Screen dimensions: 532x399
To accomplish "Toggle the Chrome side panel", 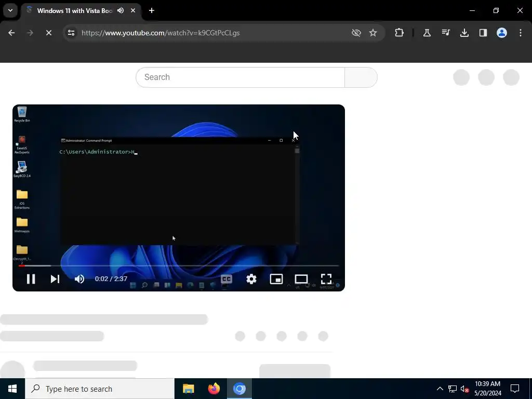I will point(483,33).
